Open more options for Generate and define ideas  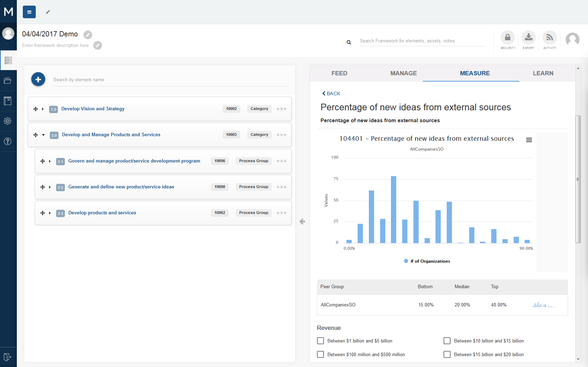282,187
